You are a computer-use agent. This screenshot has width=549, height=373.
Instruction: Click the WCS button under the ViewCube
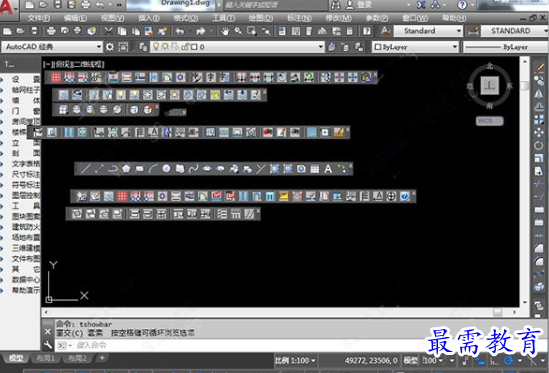click(x=489, y=121)
